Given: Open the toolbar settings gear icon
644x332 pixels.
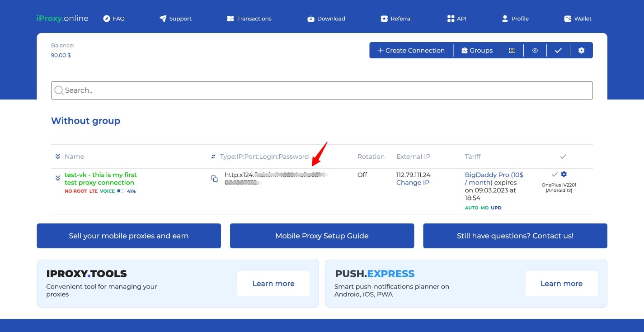Looking at the screenshot, I should [581, 51].
